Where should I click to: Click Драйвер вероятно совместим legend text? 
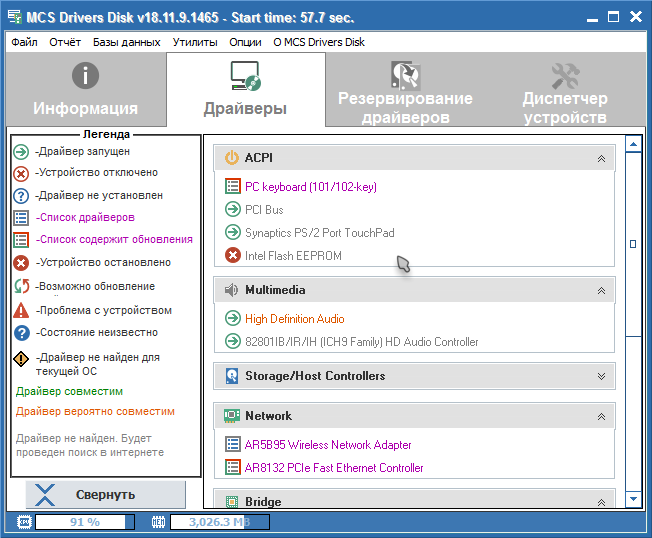point(95,412)
